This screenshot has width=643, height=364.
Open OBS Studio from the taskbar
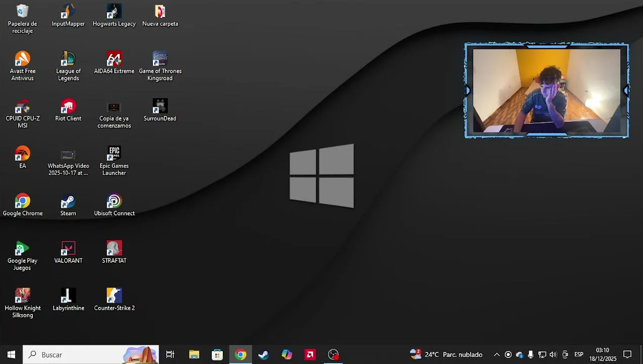pos(333,354)
